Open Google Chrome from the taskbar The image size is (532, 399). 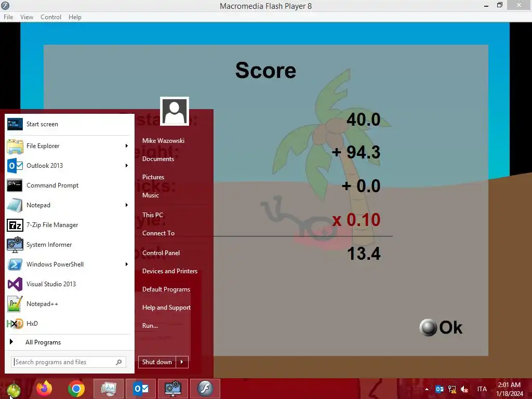click(76, 389)
